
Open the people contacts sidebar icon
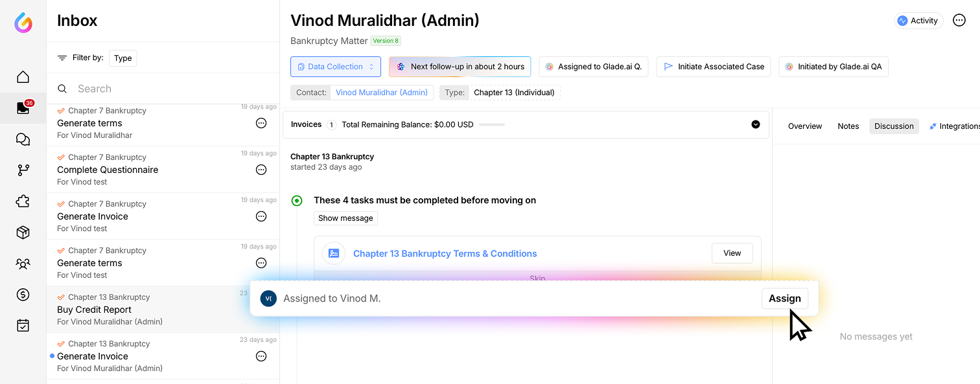(23, 264)
